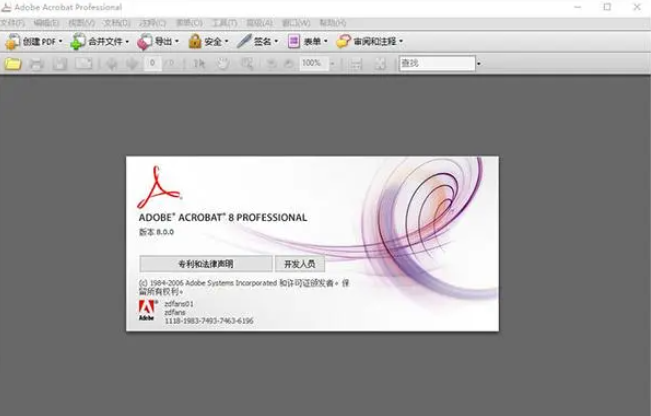Open the 帮助(H) menu
651x416 pixels.
click(333, 23)
